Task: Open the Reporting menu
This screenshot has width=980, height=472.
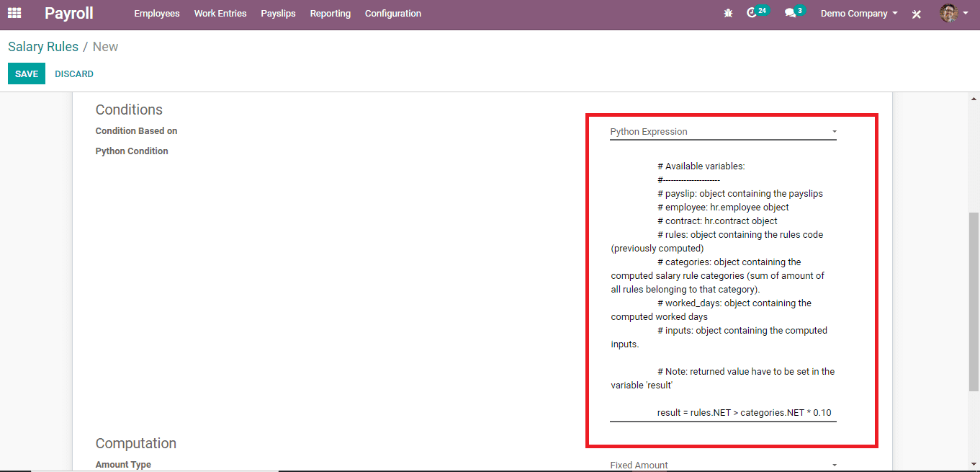Action: point(331,13)
